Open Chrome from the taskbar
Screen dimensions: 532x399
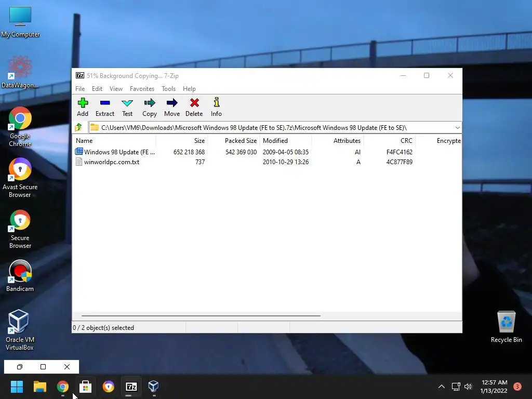click(63, 387)
